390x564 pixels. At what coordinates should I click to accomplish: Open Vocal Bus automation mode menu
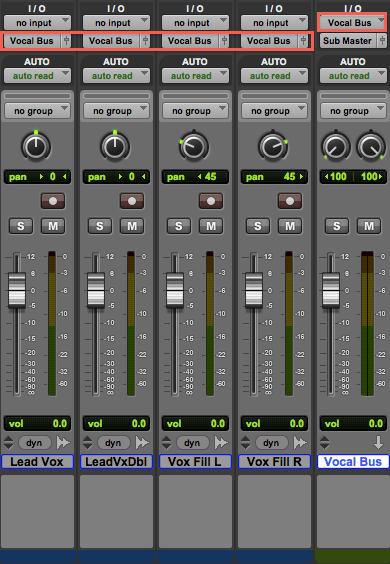tap(353, 76)
